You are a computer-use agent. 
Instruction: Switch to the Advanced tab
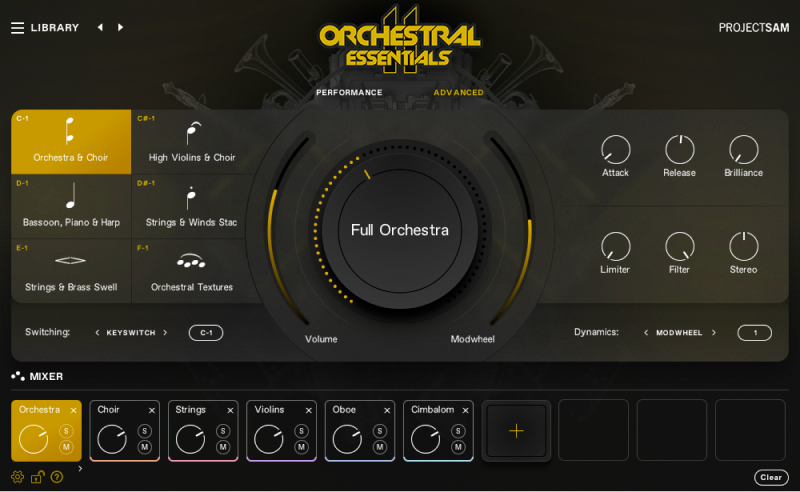tap(458, 93)
